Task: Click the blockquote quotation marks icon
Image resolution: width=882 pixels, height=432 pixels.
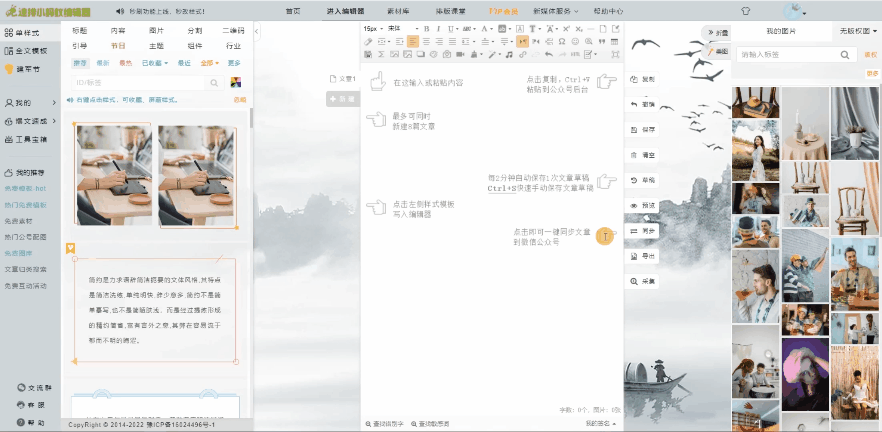Action: point(602,41)
